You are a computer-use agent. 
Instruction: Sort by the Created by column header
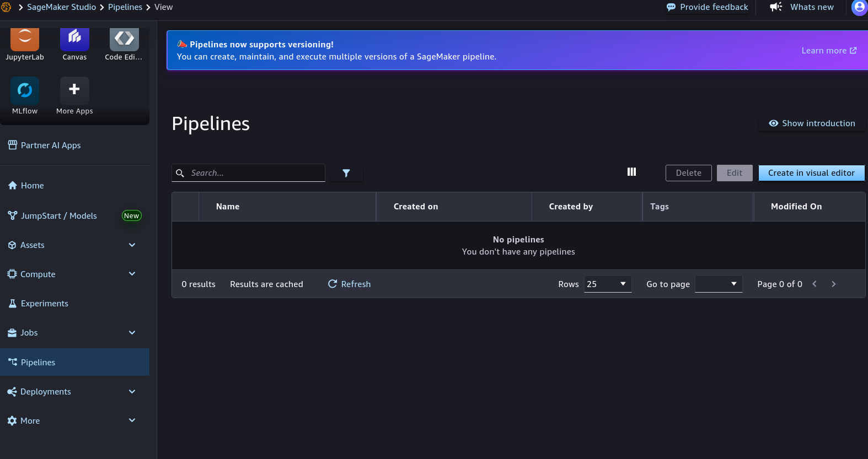(x=571, y=207)
